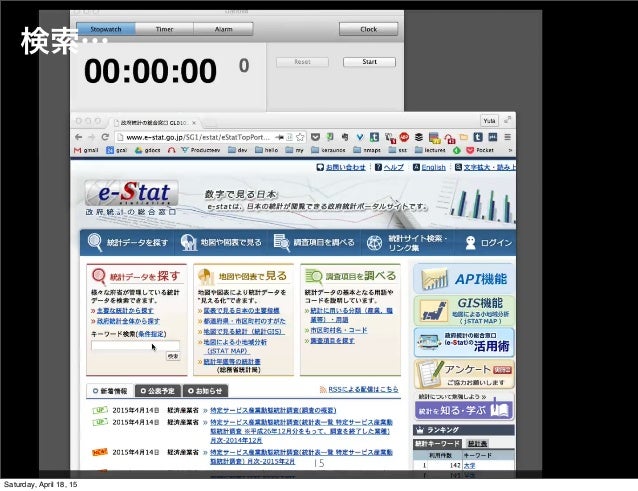Click the 活用術 banner

[464, 343]
